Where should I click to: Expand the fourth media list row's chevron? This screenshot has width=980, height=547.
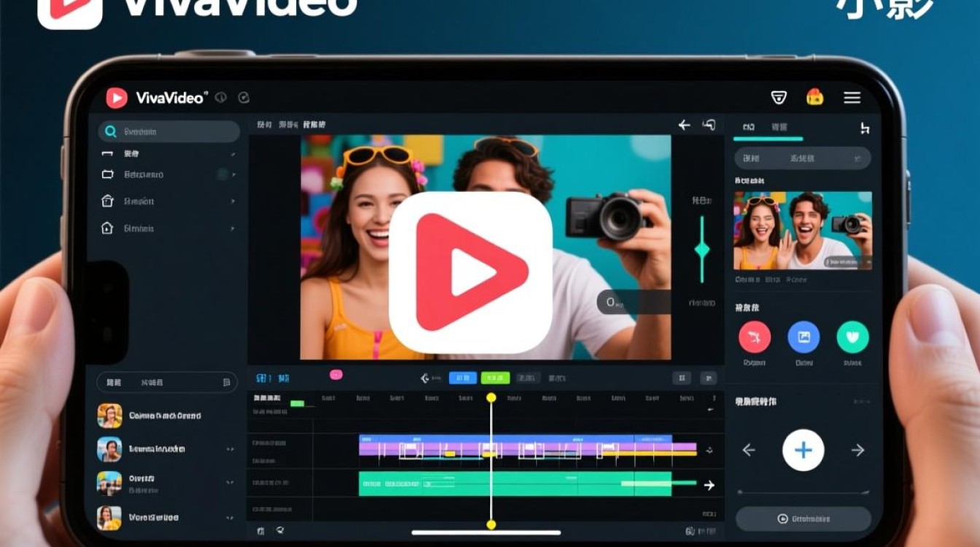[x=230, y=517]
